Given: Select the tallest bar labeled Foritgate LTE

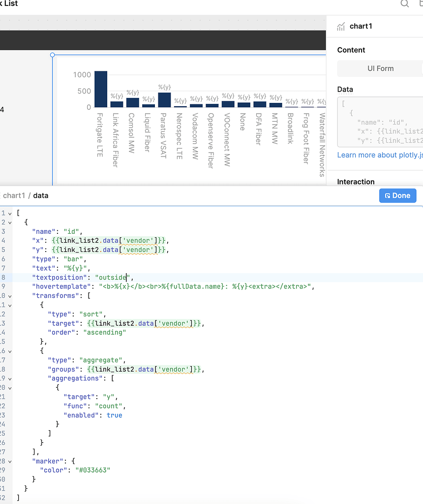Looking at the screenshot, I should (x=100, y=89).
